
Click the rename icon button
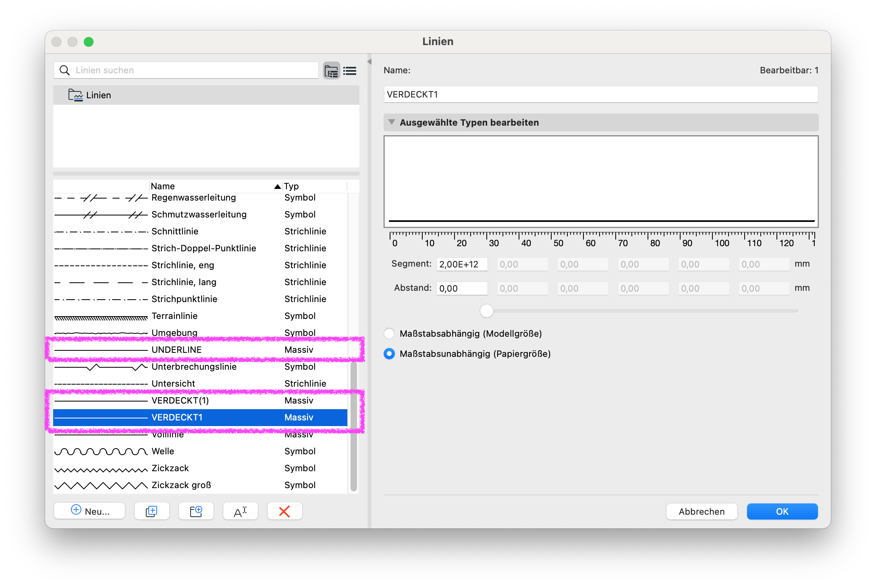pyautogui.click(x=240, y=511)
